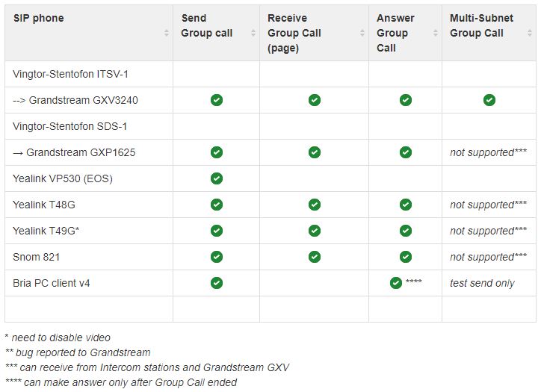Click 'not supported***' in Snom 821 row
The width and height of the screenshot is (544, 392).
(488, 257)
